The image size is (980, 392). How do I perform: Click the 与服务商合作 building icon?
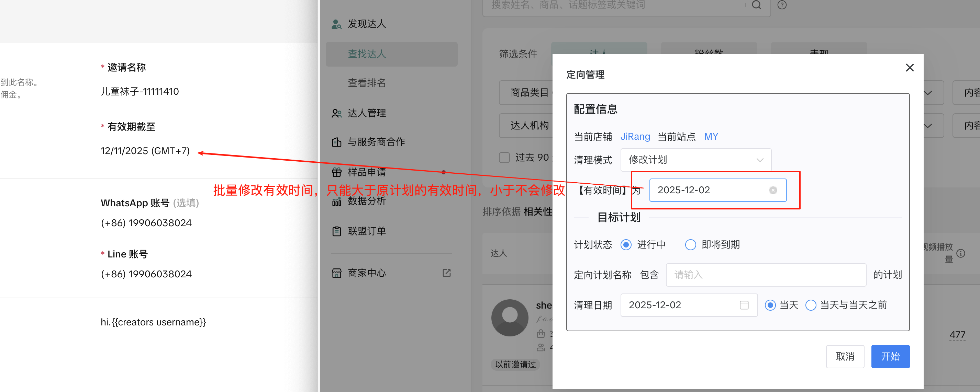336,142
